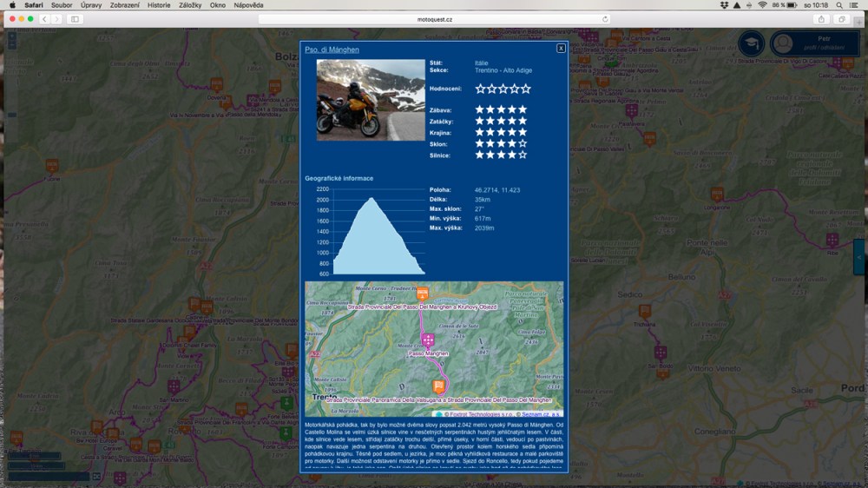Toggle the Safari sidebar button

75,19
